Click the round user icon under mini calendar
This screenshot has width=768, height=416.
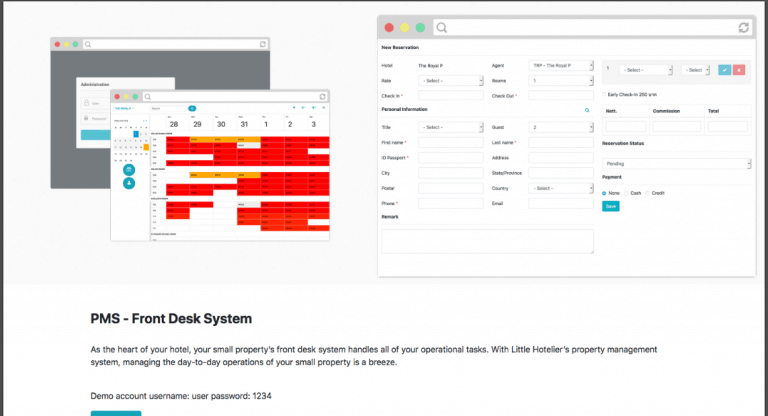point(129,183)
